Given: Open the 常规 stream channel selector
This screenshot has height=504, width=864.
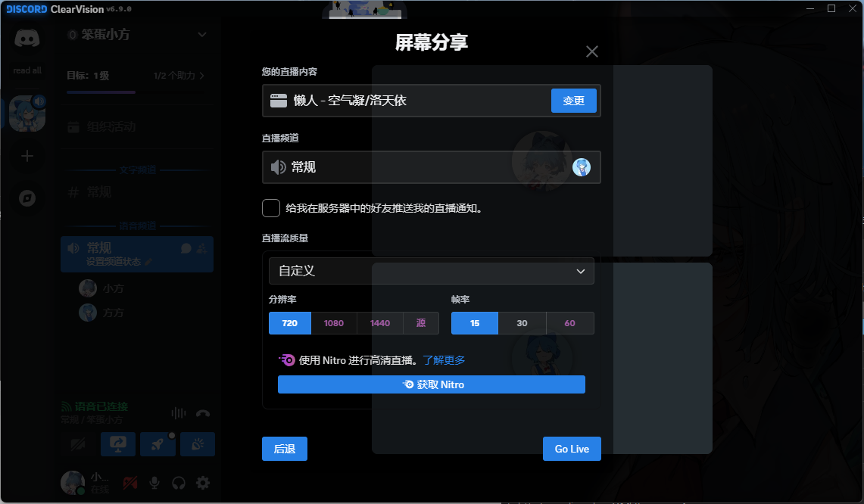Looking at the screenshot, I should [x=431, y=167].
